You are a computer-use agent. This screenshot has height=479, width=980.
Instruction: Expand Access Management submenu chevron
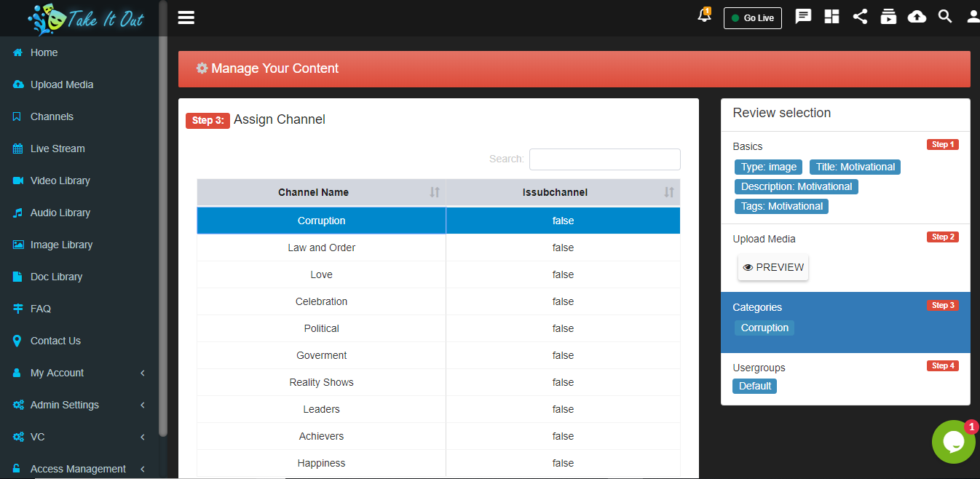tap(143, 469)
